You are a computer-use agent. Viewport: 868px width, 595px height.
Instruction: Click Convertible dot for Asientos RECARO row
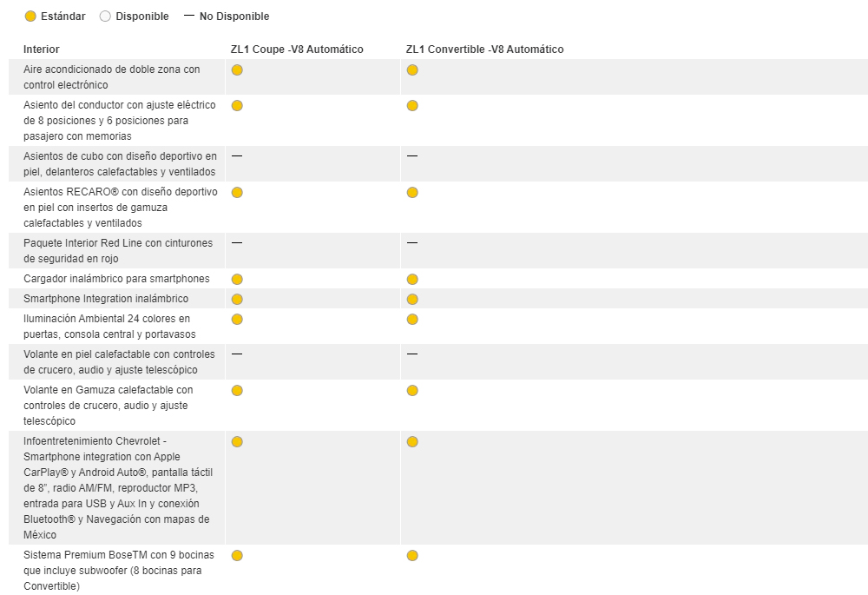click(x=412, y=193)
